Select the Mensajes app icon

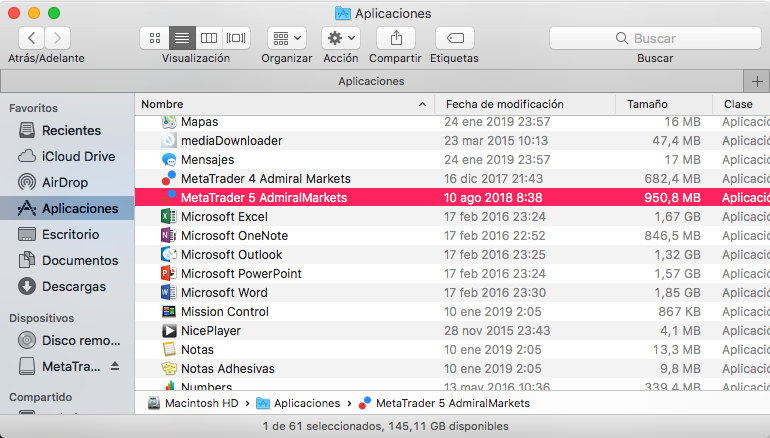[169, 160]
